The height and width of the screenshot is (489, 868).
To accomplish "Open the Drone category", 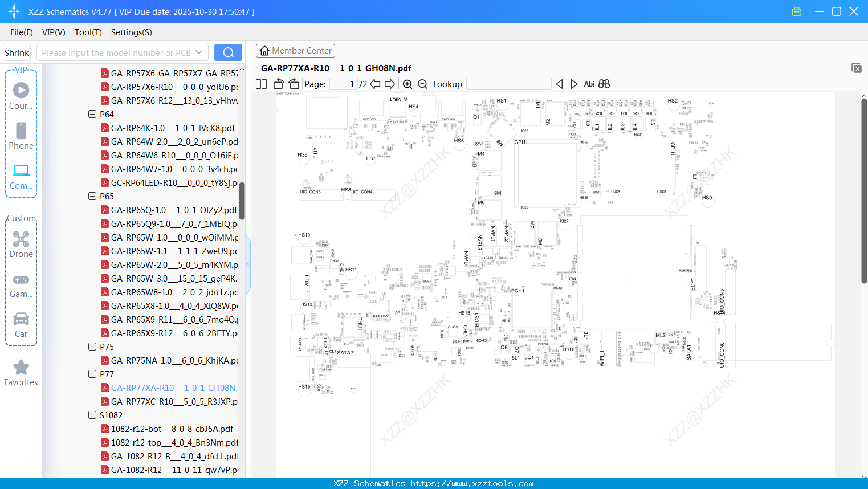I will pos(21,244).
